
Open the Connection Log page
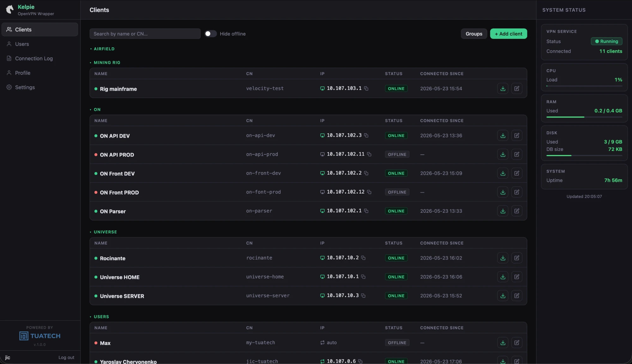[x=40, y=58]
